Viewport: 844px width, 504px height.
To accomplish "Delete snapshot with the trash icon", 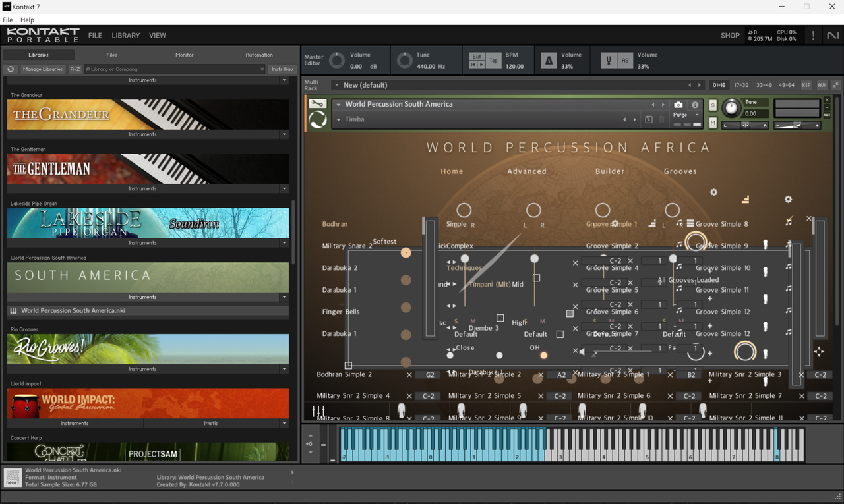I will tap(662, 119).
